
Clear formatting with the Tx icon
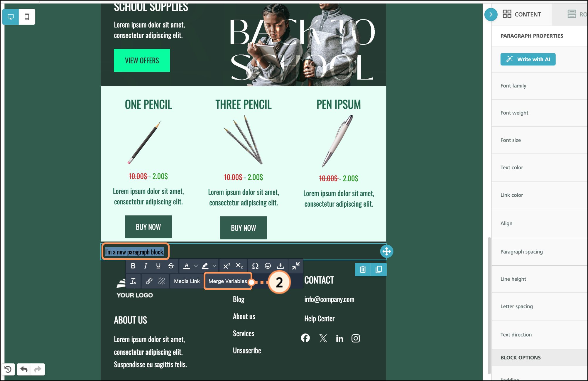point(133,281)
